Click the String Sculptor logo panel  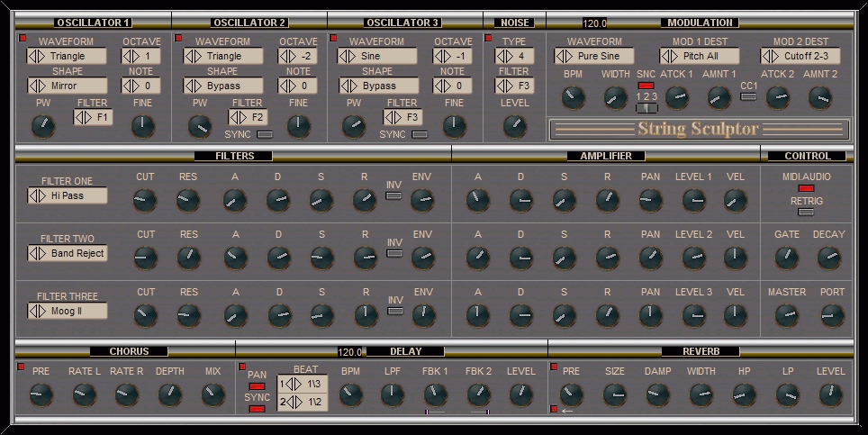coord(699,129)
